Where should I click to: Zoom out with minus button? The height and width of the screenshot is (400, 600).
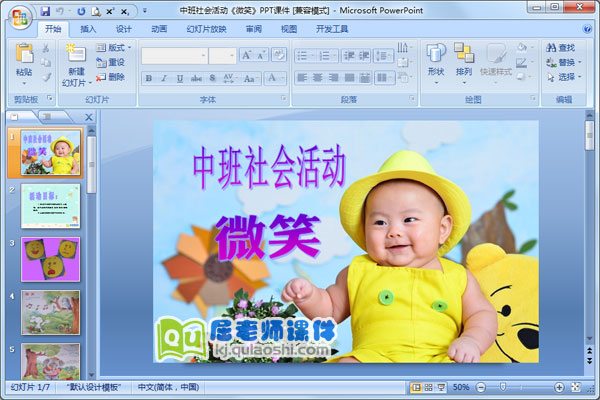tap(481, 387)
